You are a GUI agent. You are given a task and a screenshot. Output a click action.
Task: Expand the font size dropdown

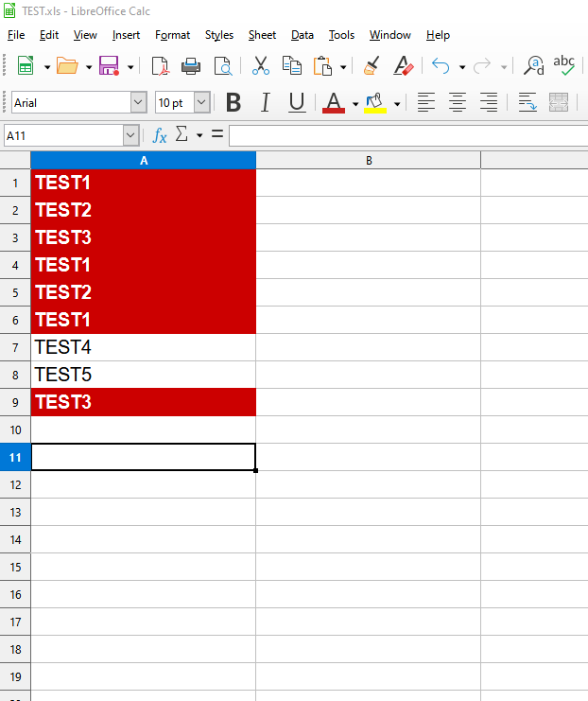click(x=202, y=102)
